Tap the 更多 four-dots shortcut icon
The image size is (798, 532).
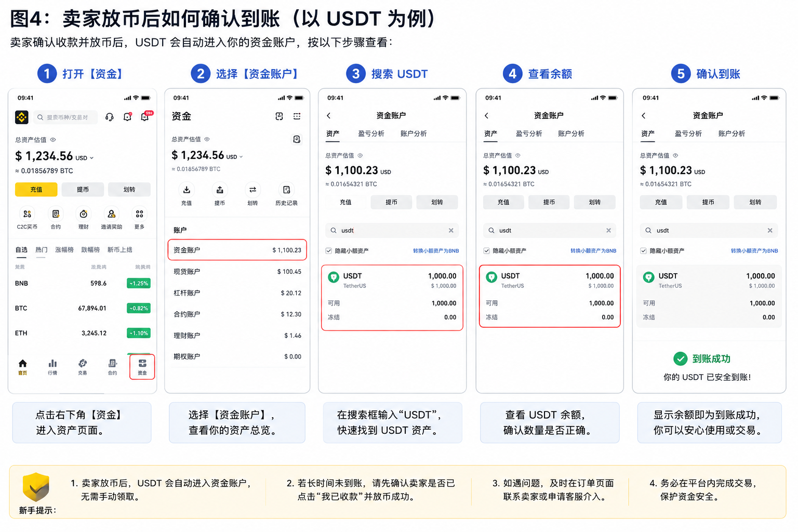(x=139, y=214)
